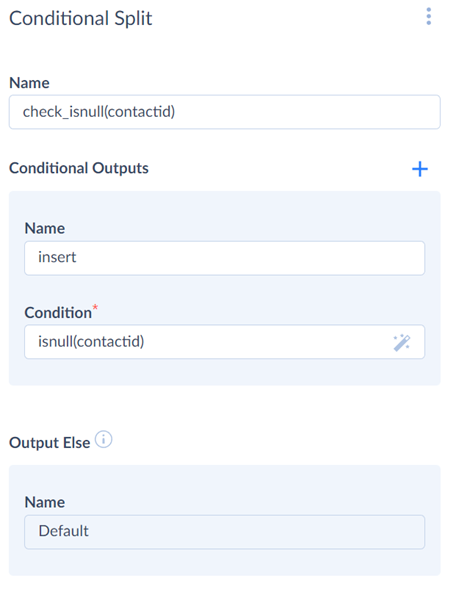Viewport: 456px width, 589px height.
Task: Click the Condition field label
Action: pos(58,313)
